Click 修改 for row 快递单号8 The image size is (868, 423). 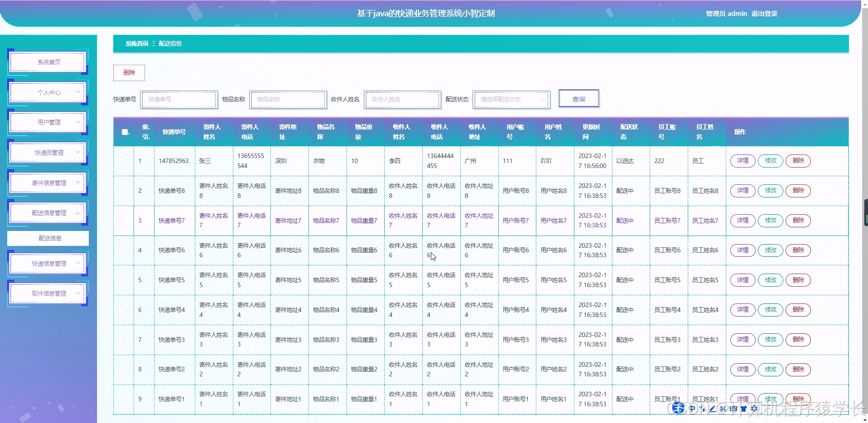pos(771,191)
